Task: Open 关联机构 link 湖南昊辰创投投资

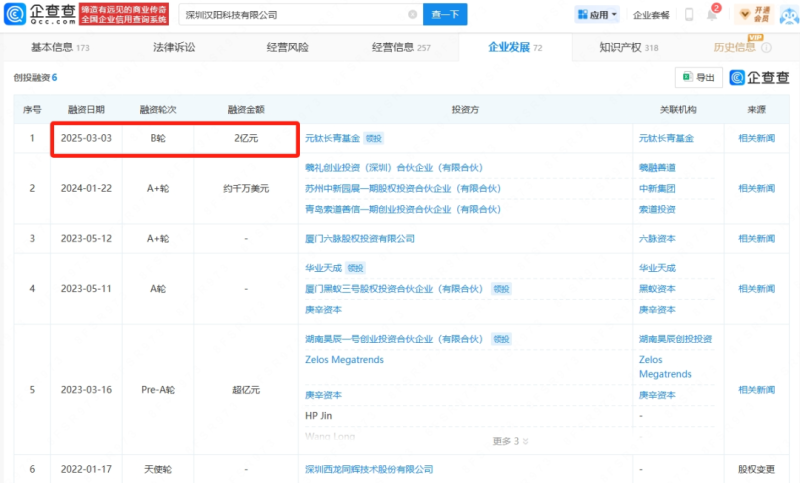Action: point(675,339)
